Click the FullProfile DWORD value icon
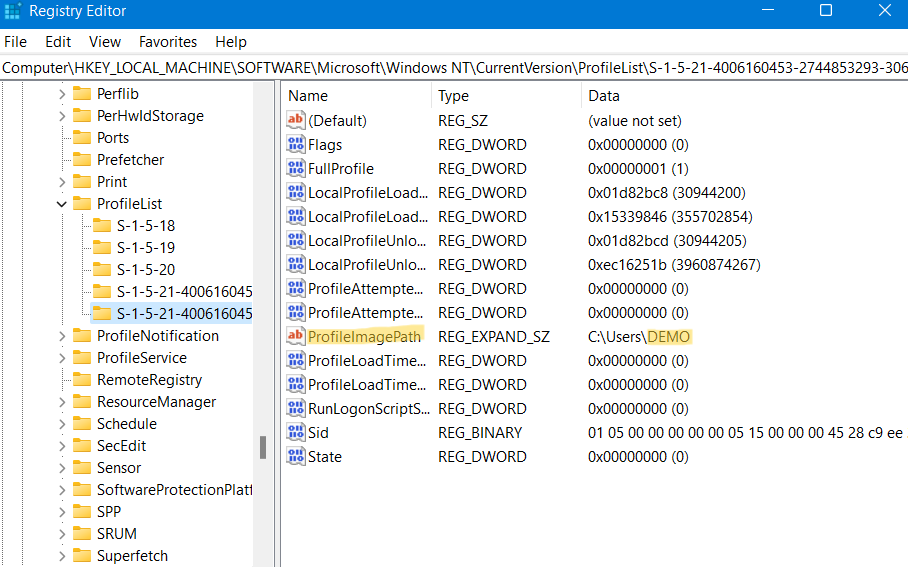The width and height of the screenshot is (908, 567). 295,169
